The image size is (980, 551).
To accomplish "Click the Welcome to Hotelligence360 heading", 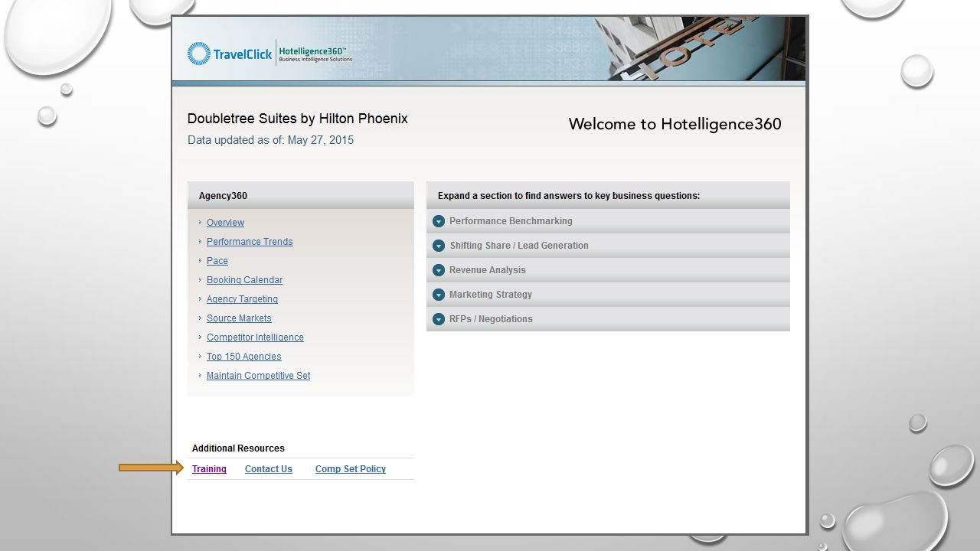I will [675, 124].
